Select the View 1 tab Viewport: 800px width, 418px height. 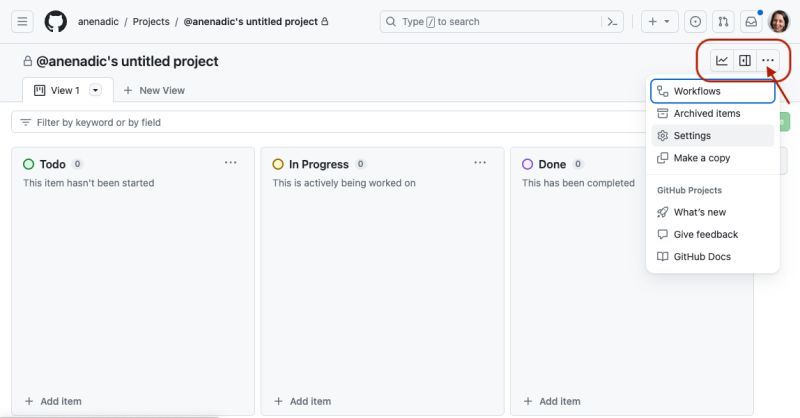68,90
